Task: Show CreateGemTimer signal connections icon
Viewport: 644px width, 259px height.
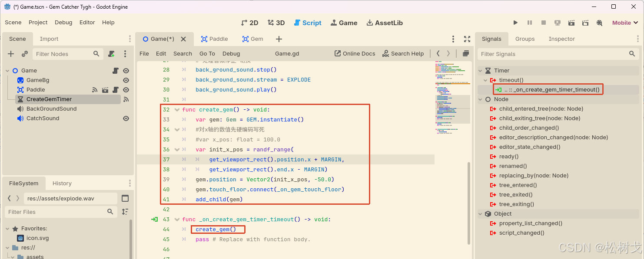Action: pyautogui.click(x=126, y=99)
